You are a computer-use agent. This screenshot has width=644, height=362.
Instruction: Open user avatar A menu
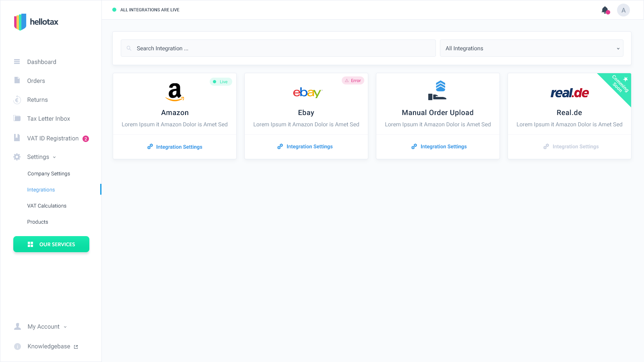(623, 10)
